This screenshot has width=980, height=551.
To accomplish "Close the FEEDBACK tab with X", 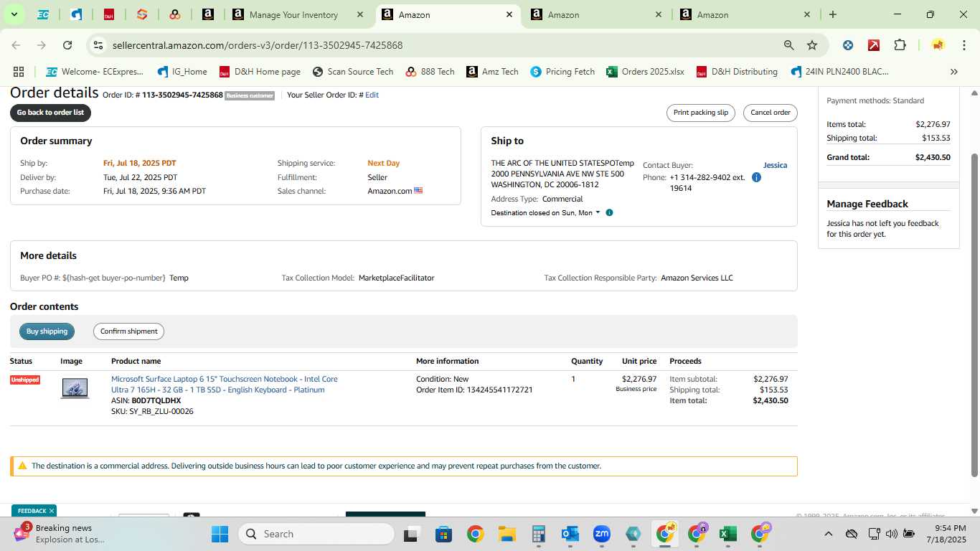I will click(x=52, y=511).
